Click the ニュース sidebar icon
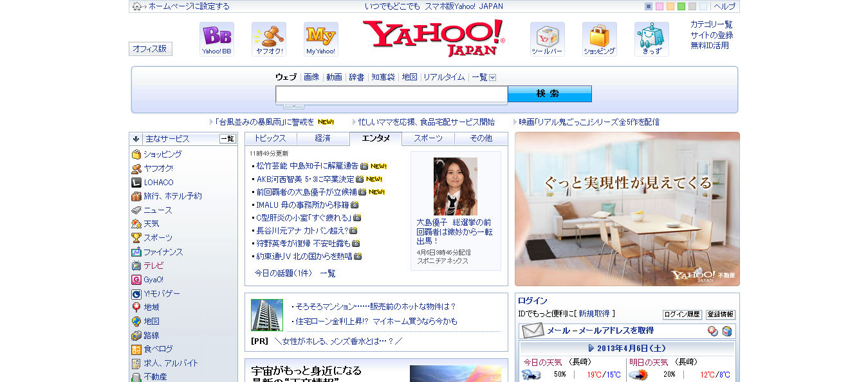 (136, 210)
